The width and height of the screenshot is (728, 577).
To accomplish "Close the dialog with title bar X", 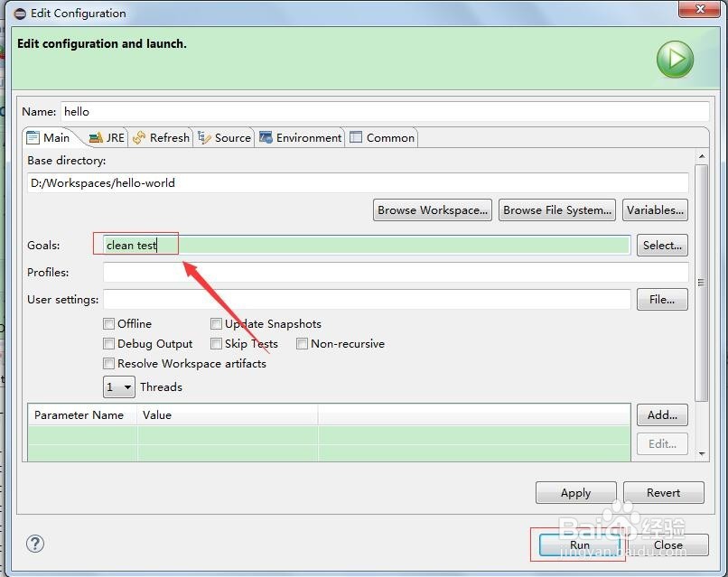I will pos(700,9).
